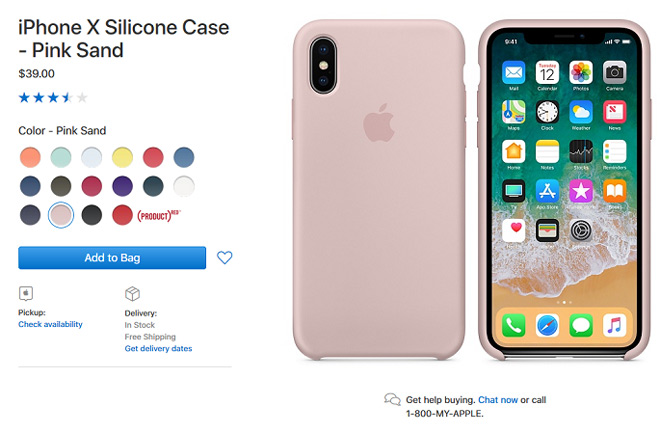Viewport: 660px width, 433px height.
Task: Choose the red PRODUCT RED swatch
Action: point(122,215)
